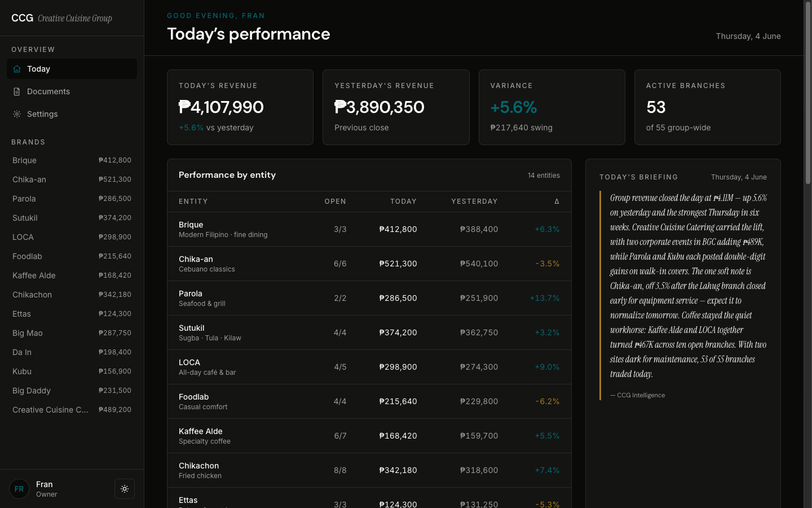The width and height of the screenshot is (812, 508).
Task: Click the Active Branches card
Action: (x=708, y=107)
